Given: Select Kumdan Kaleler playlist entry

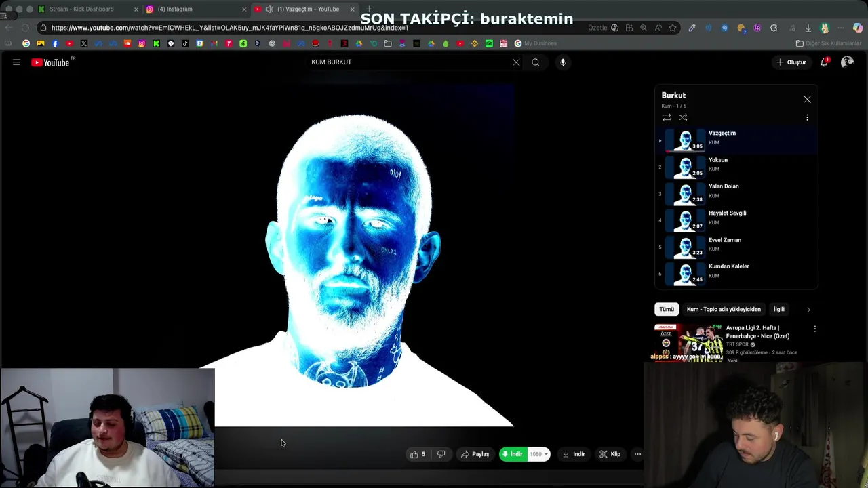Looking at the screenshot, I should (736, 273).
